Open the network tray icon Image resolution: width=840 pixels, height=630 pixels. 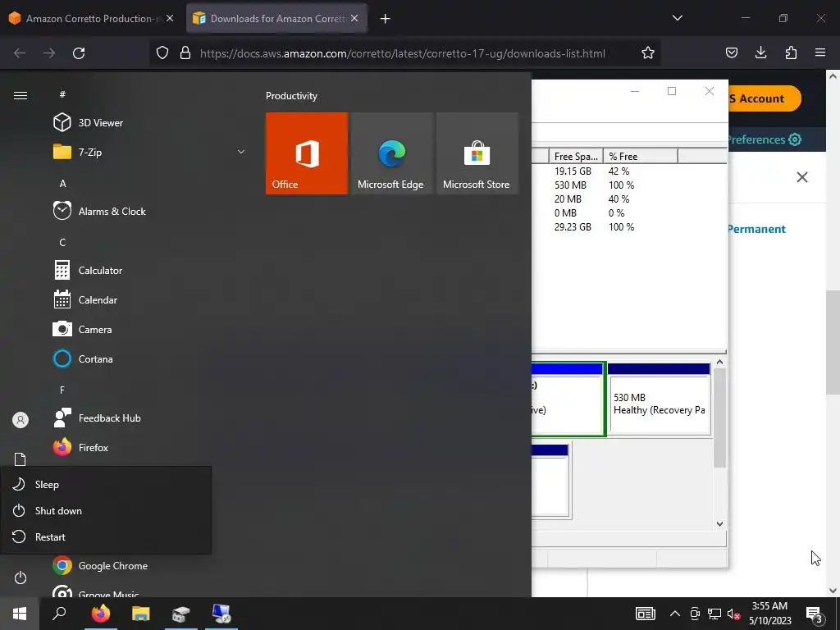coord(714,614)
